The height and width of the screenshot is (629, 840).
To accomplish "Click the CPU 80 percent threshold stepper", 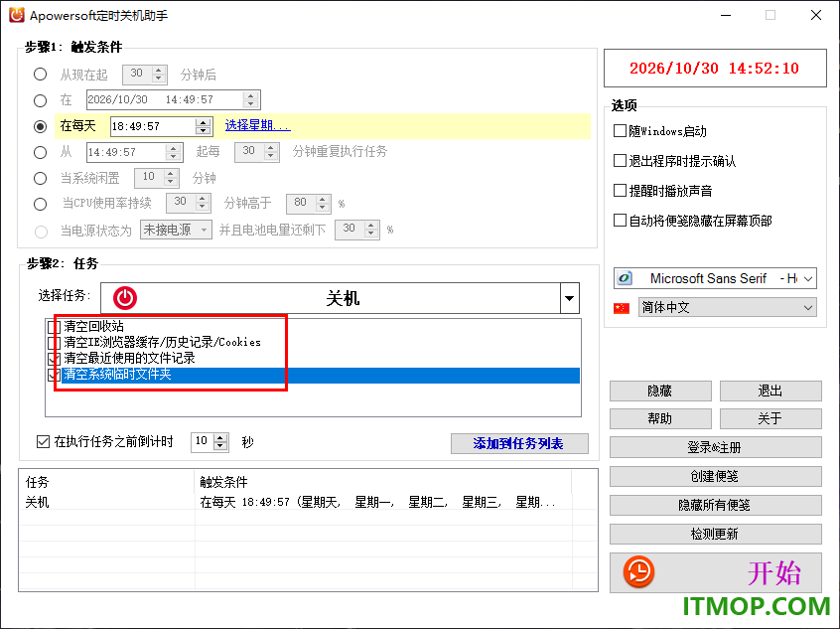I will coord(322,204).
